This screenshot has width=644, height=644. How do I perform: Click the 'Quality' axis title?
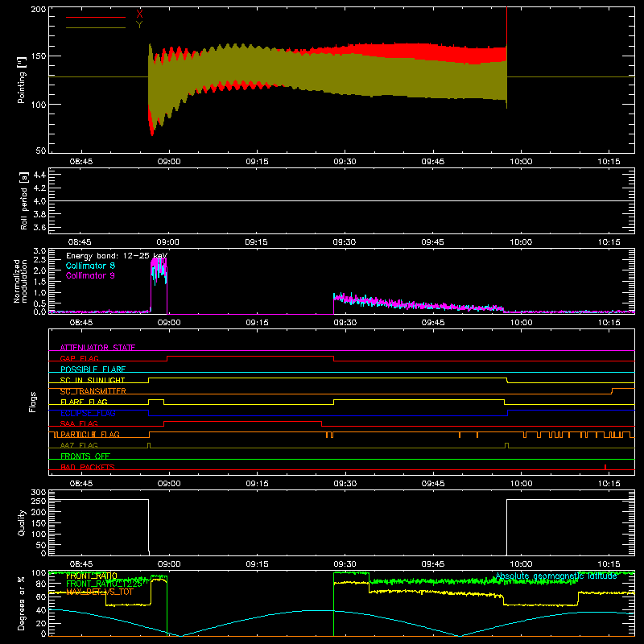(22, 522)
